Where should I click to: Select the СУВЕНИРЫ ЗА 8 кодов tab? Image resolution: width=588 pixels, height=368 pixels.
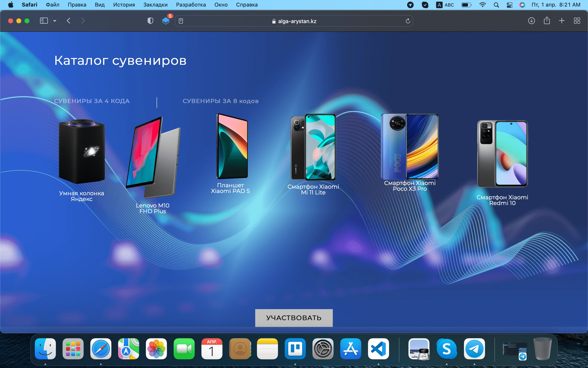[221, 101]
